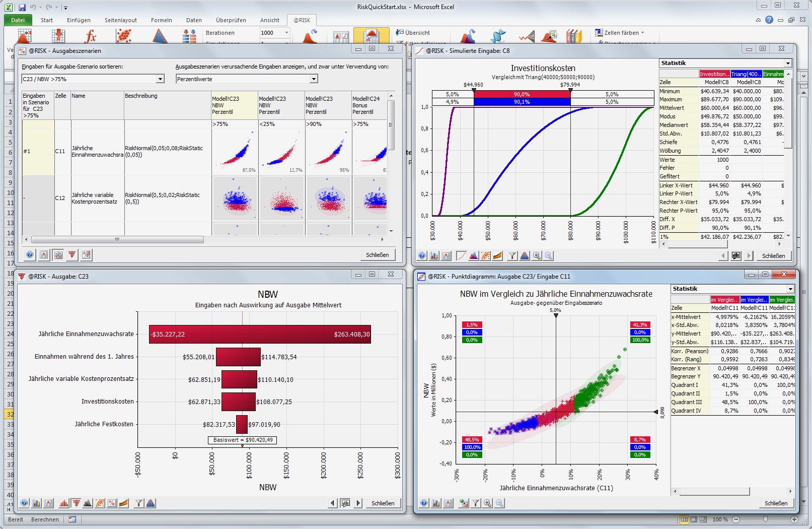
Task: Switch to the Seitenlayout ribbon tab
Action: [121, 20]
